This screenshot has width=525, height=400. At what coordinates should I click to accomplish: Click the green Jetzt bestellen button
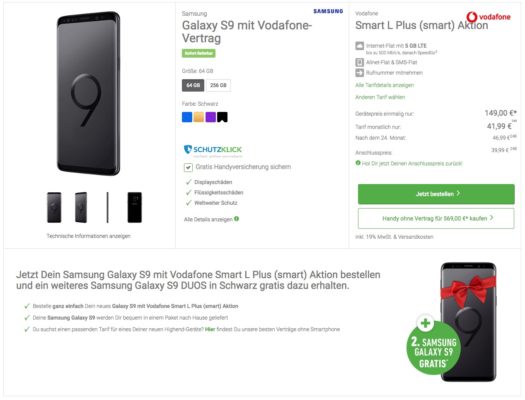pos(436,194)
